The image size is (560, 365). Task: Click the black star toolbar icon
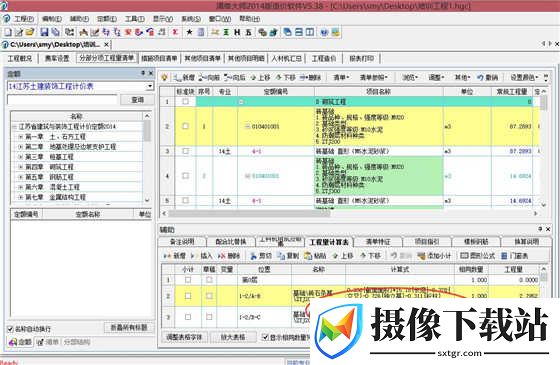point(189,32)
